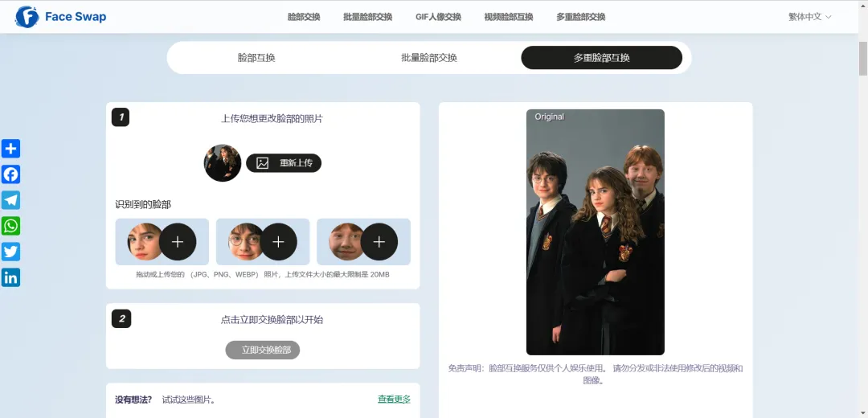Open GIF人像交换 in top navigation

(438, 17)
